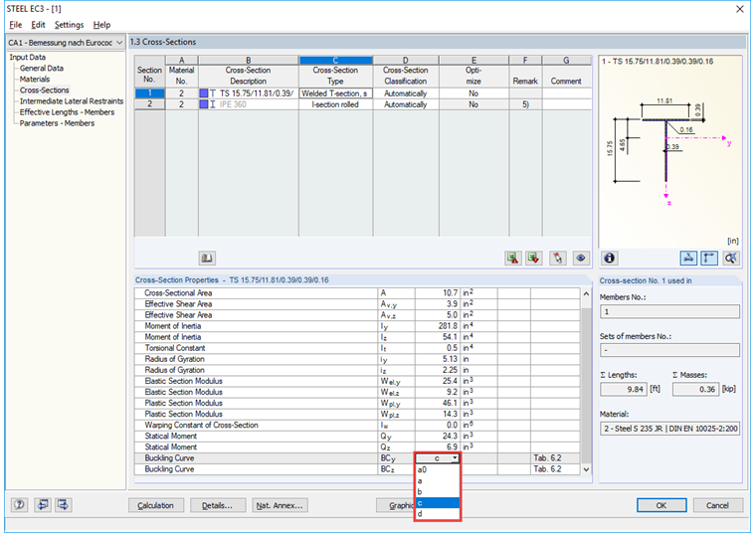The image size is (756, 533).
Task: Select buckling curve d from list
Action: 438,514
